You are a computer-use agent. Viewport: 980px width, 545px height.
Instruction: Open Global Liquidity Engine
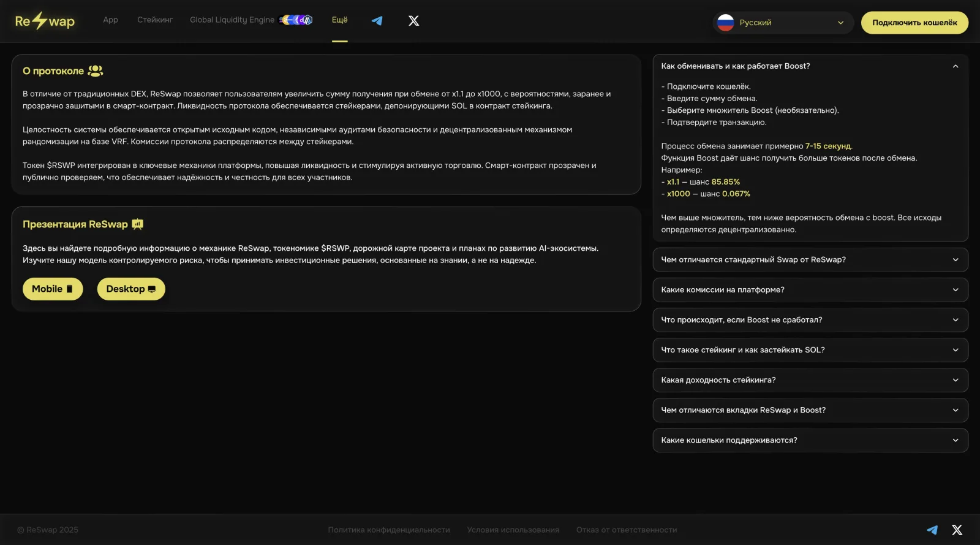pos(232,20)
